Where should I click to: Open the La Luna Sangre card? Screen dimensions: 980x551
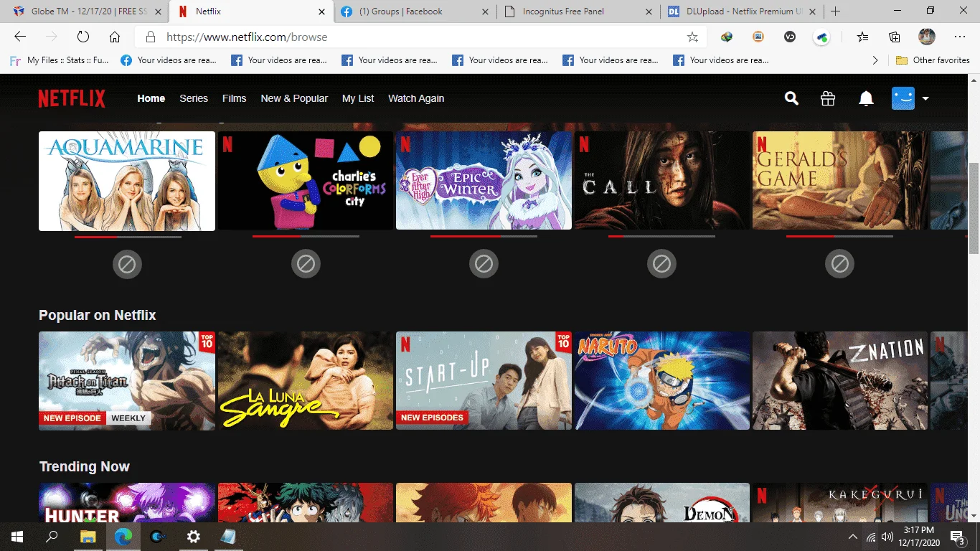306,381
